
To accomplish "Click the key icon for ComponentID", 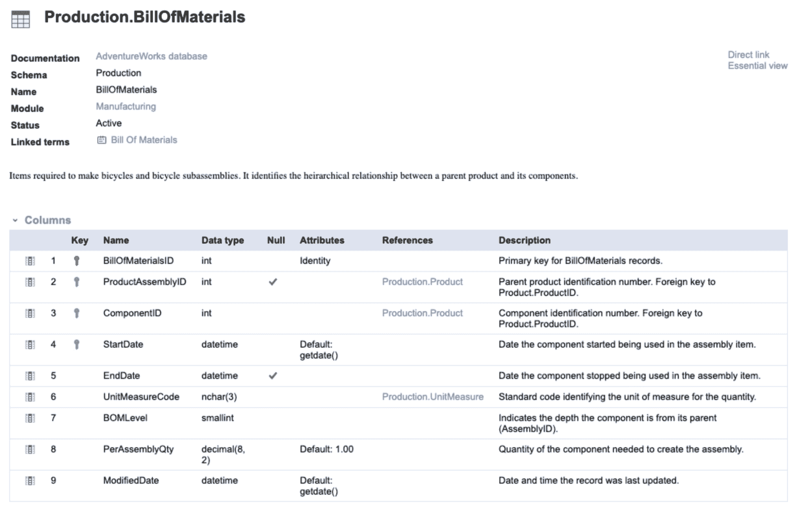I will tap(76, 313).
